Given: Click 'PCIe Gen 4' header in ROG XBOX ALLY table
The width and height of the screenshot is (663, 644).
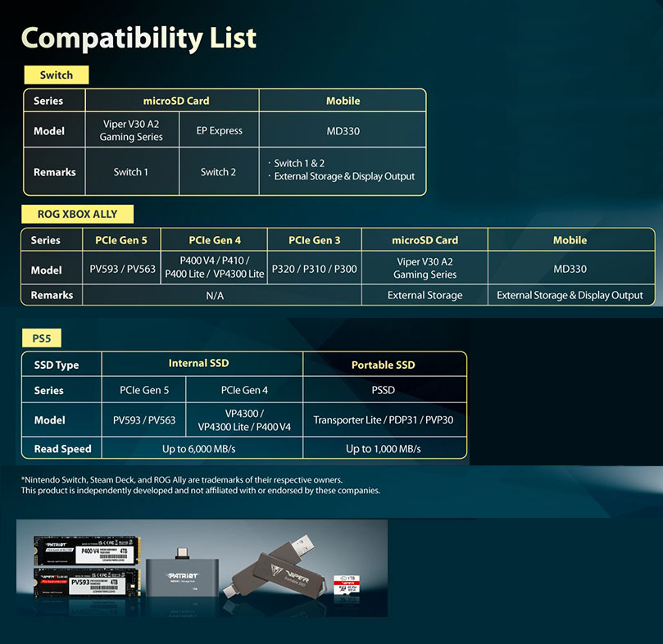Looking at the screenshot, I should tap(215, 240).
